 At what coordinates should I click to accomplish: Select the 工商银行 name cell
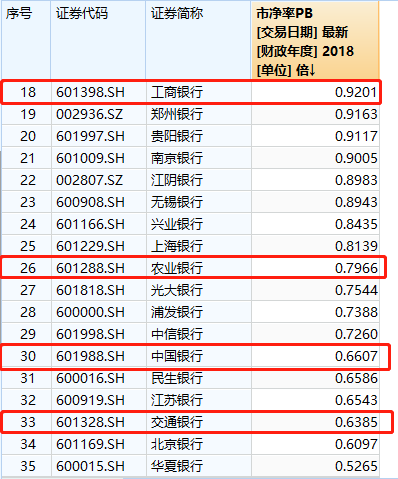point(177,92)
